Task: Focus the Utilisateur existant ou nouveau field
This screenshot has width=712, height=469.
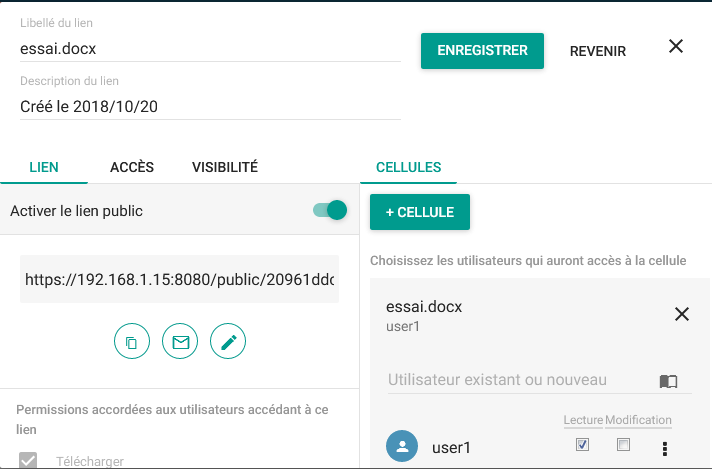Action: [x=515, y=380]
